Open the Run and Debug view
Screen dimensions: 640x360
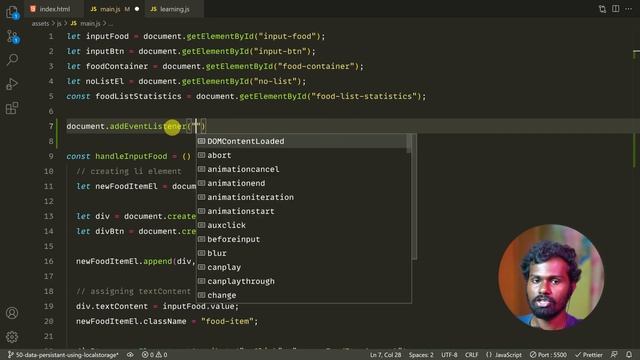click(x=12, y=84)
